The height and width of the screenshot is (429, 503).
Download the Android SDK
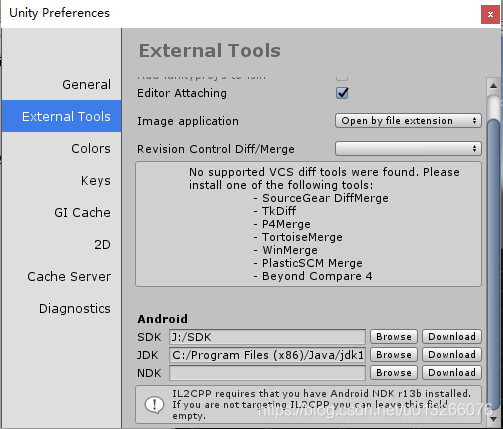pos(452,337)
